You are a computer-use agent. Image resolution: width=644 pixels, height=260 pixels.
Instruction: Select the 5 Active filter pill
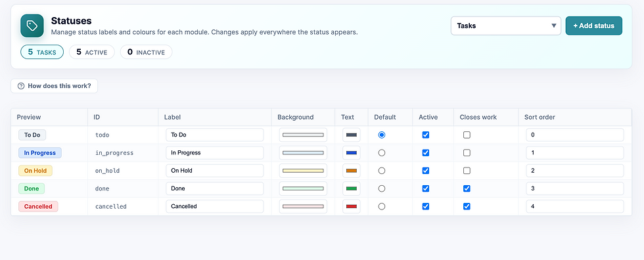91,52
